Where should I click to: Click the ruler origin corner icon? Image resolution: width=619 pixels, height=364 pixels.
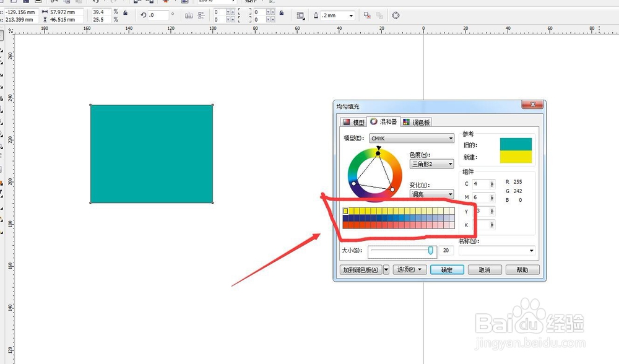coord(11,30)
